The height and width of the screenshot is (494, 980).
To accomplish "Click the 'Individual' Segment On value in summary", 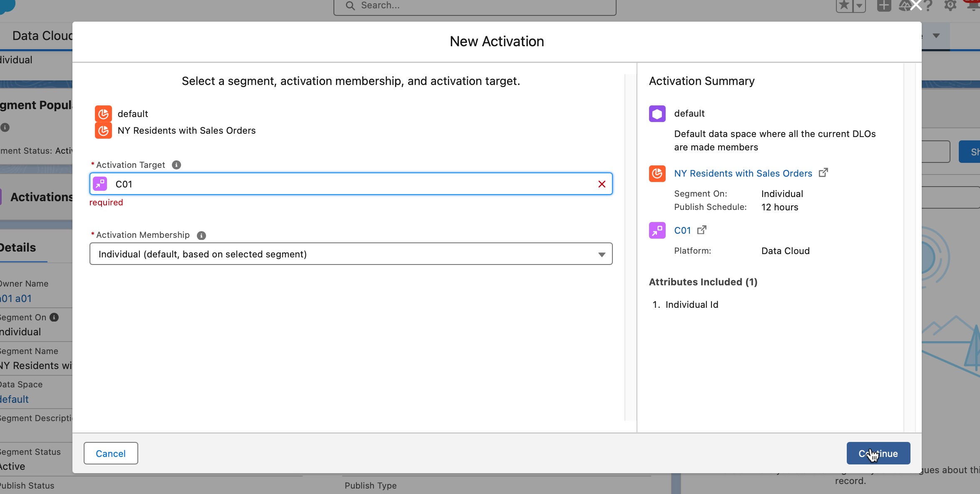I will click(782, 194).
